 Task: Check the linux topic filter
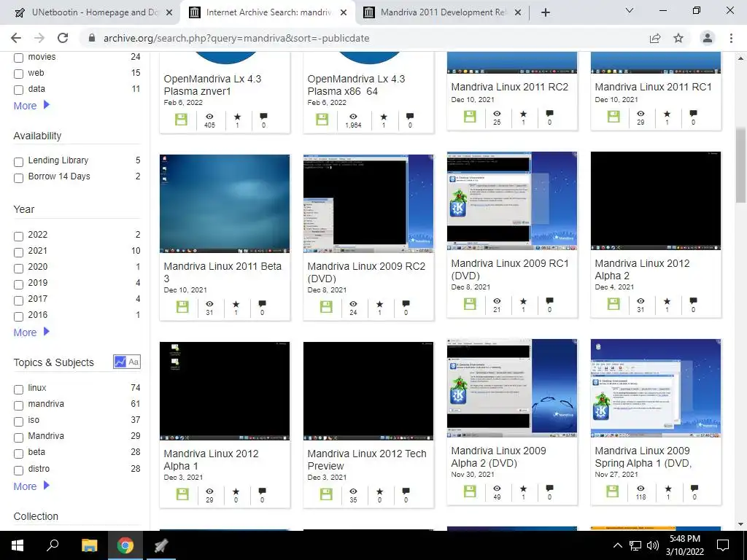click(18, 389)
